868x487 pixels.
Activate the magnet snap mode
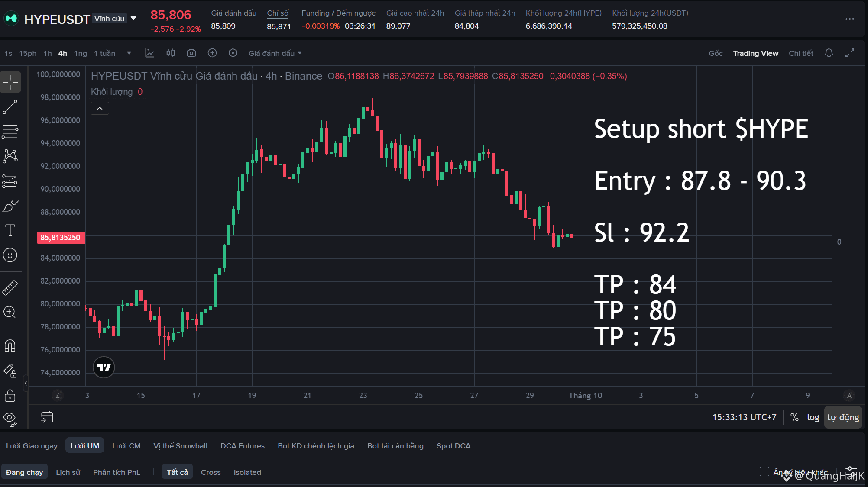[10, 346]
